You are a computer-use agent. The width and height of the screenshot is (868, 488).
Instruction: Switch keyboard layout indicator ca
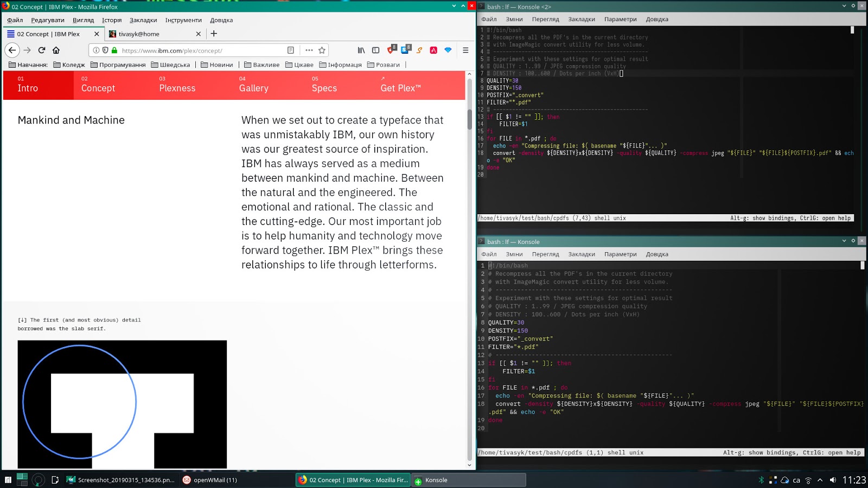point(796,480)
